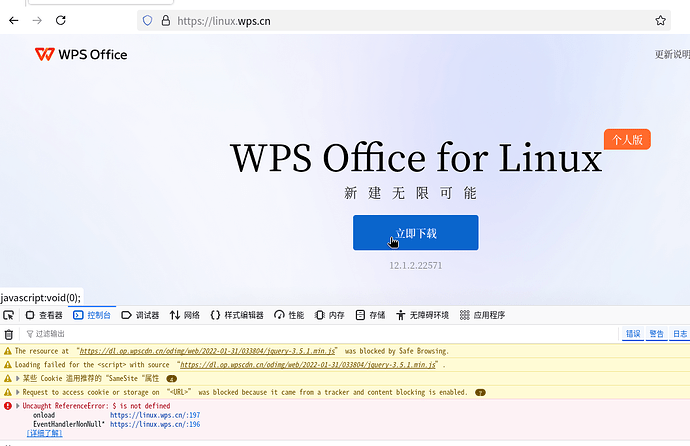Activate the element picker in devtools
This screenshot has width=690, height=446.
[x=9, y=315]
